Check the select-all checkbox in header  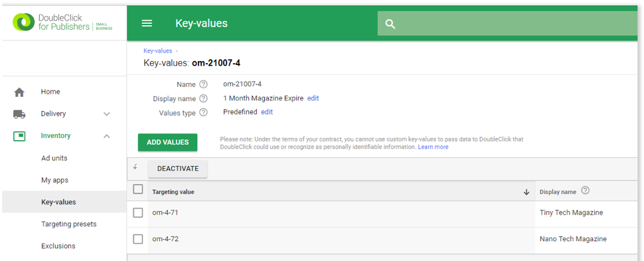tap(138, 189)
